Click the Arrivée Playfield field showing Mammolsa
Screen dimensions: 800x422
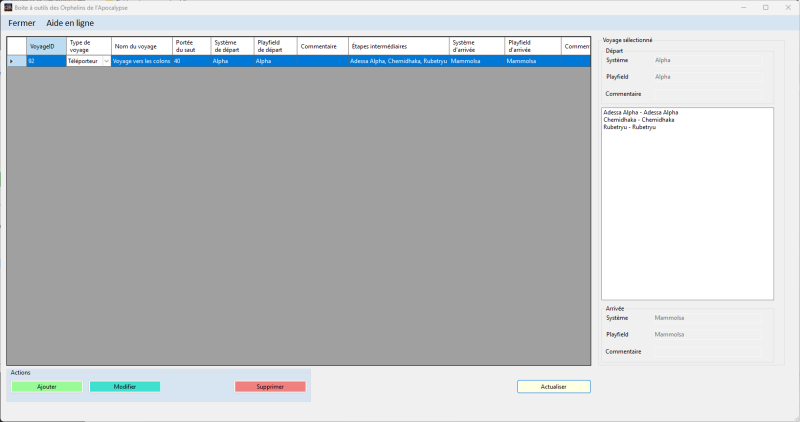pyautogui.click(x=706, y=334)
